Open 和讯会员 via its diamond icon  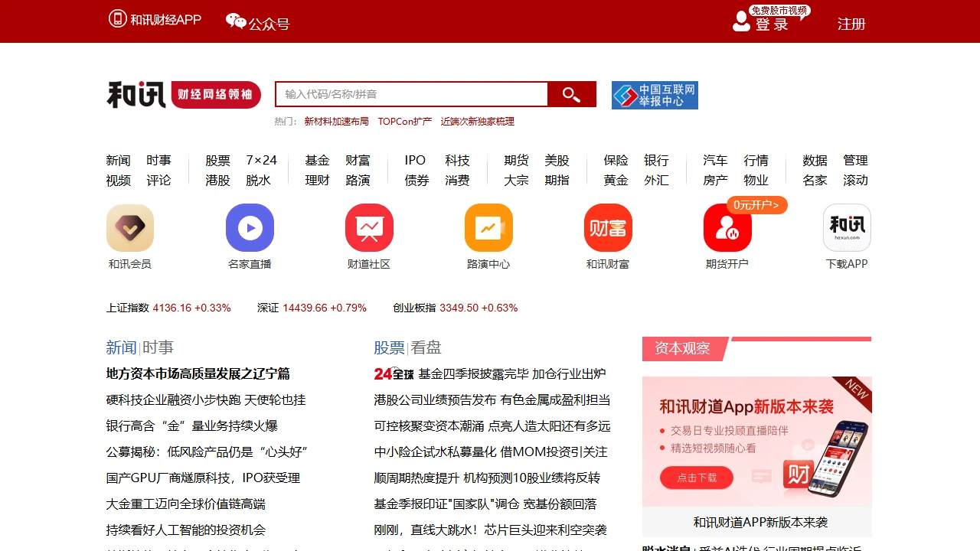click(129, 227)
